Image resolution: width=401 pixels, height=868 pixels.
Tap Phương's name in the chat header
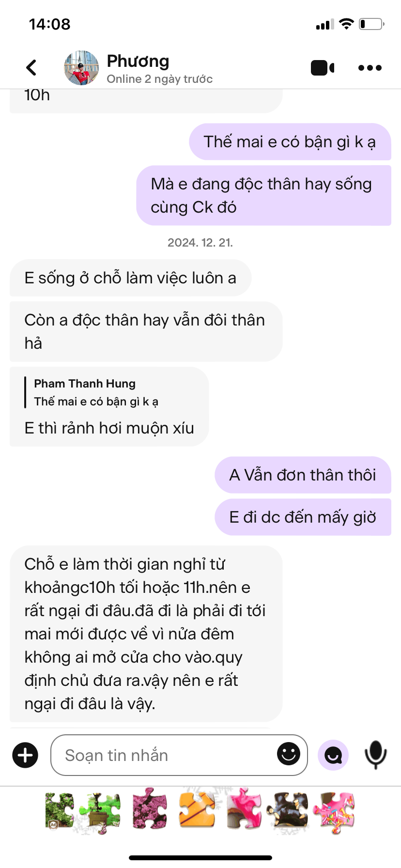click(138, 61)
